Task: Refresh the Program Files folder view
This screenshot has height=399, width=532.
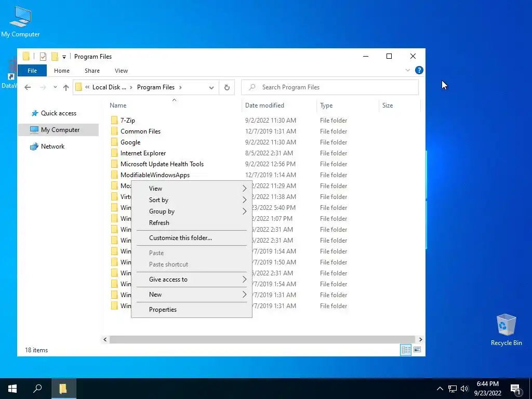Action: 227,87
